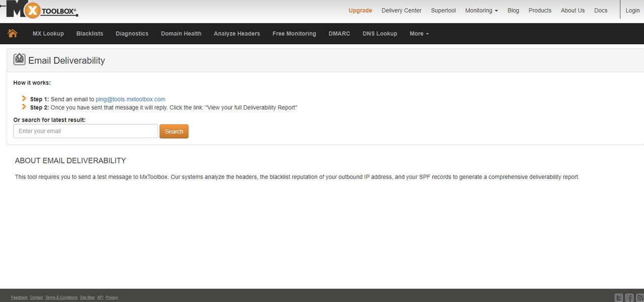The width and height of the screenshot is (644, 302).
Task: Open Delivery Center
Action: click(x=401, y=11)
